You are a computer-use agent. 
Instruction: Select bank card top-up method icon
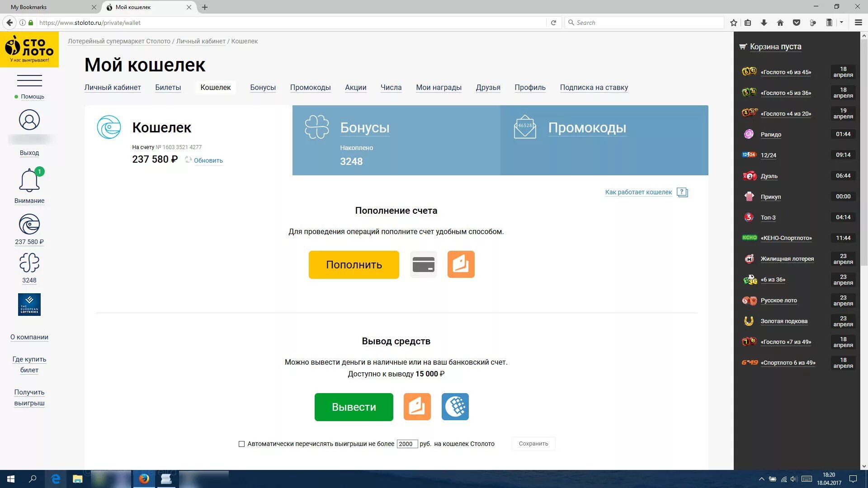424,264
